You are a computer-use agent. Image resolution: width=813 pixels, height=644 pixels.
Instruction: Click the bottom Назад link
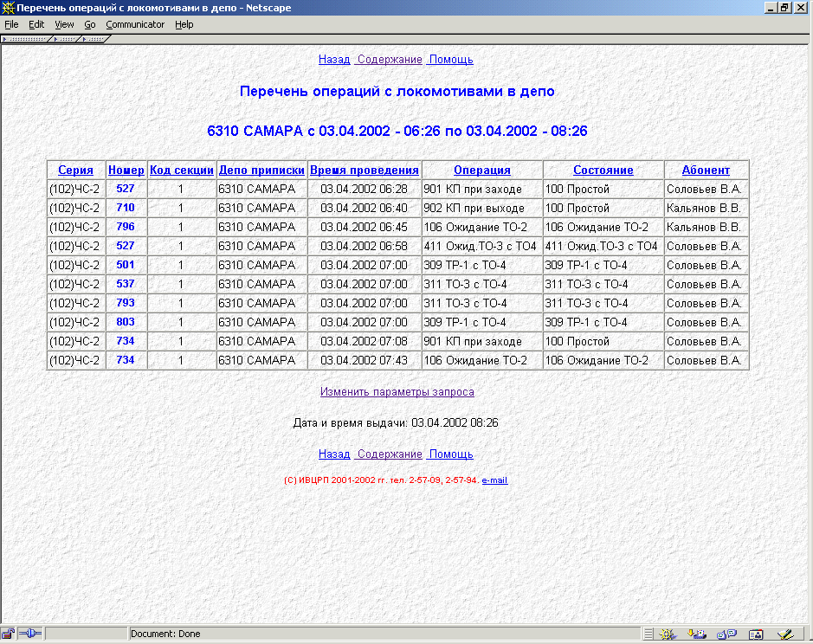(x=334, y=454)
